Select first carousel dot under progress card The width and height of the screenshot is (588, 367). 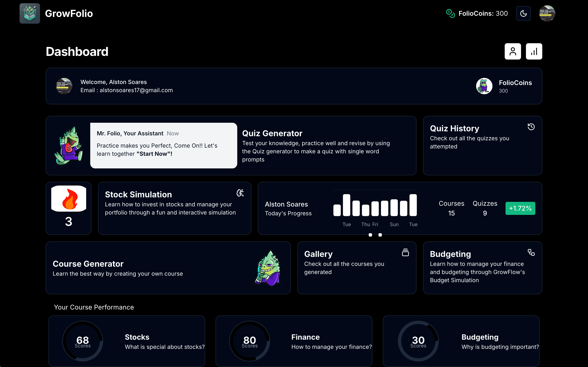point(370,235)
